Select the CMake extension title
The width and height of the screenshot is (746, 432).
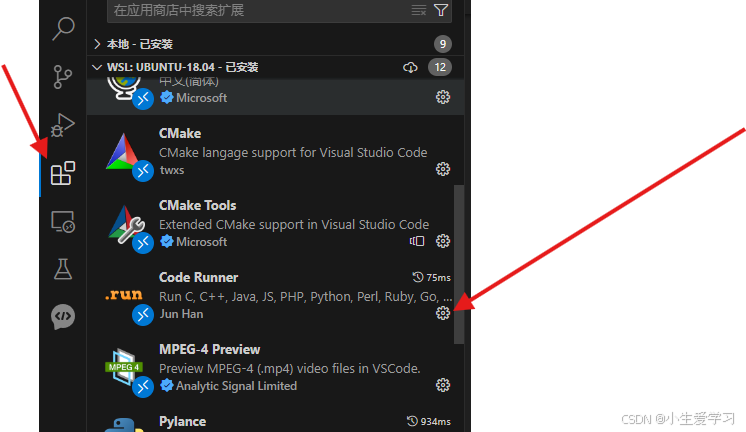180,134
